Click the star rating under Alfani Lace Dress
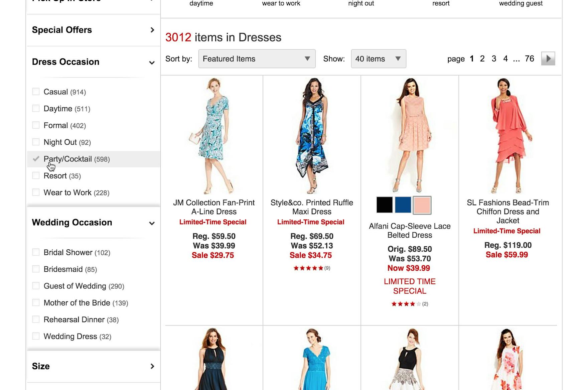 click(x=406, y=304)
